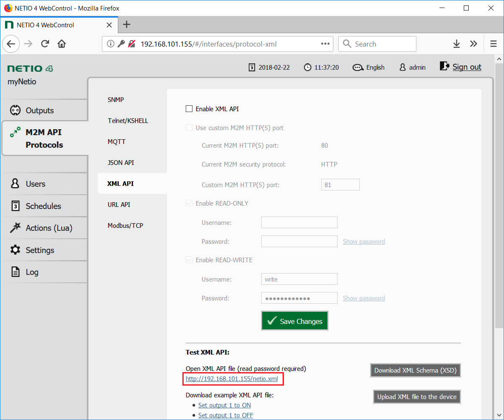The image size is (504, 420).
Task: Switch to the URL API tab
Action: point(119,205)
